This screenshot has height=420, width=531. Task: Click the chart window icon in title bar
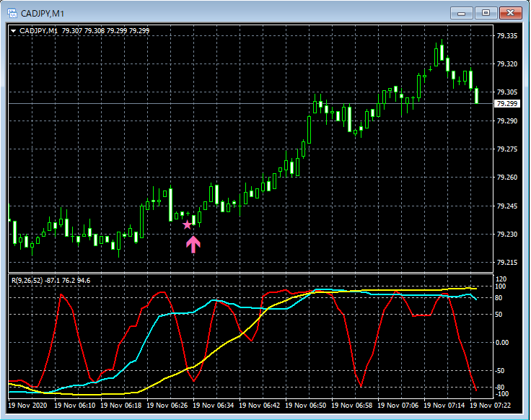12,13
